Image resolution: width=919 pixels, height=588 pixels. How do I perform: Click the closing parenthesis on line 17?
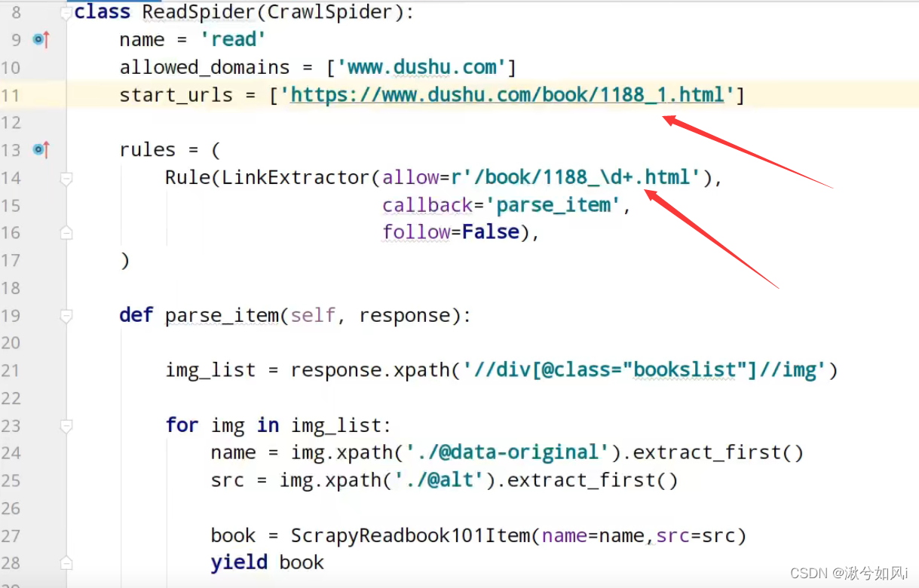(124, 260)
